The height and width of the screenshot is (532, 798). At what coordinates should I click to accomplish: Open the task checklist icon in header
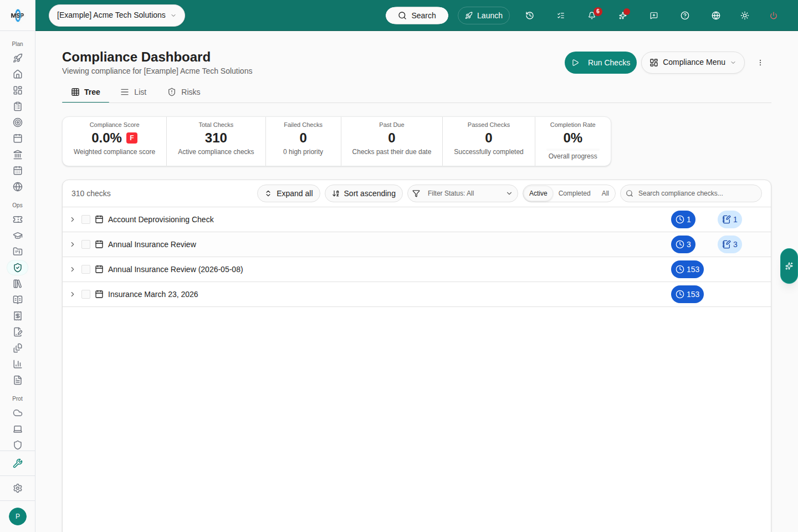pos(561,16)
